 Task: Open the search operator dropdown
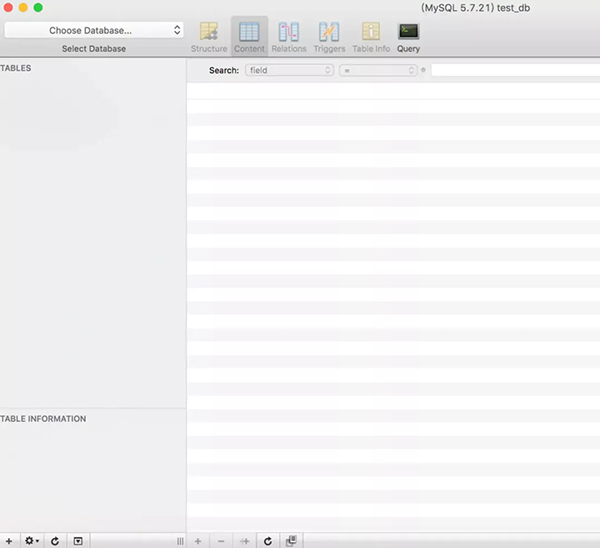coord(378,70)
